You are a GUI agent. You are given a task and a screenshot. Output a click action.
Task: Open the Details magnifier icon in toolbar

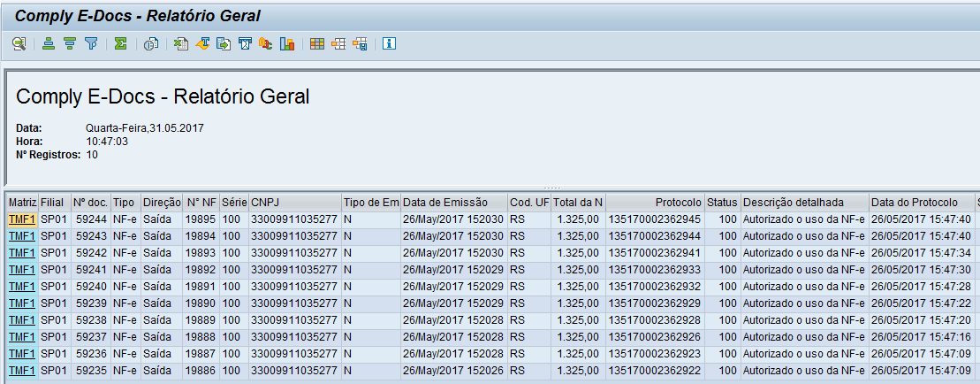point(19,43)
